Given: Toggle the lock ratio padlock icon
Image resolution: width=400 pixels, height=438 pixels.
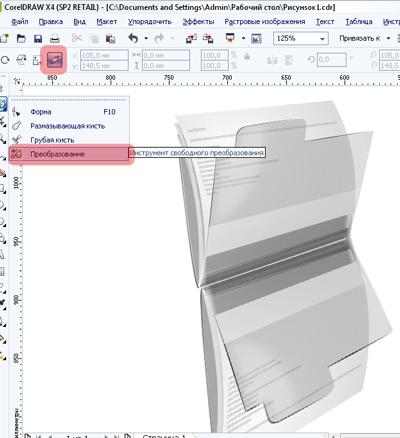Looking at the screenshot, I should pyautogui.click(x=247, y=56).
